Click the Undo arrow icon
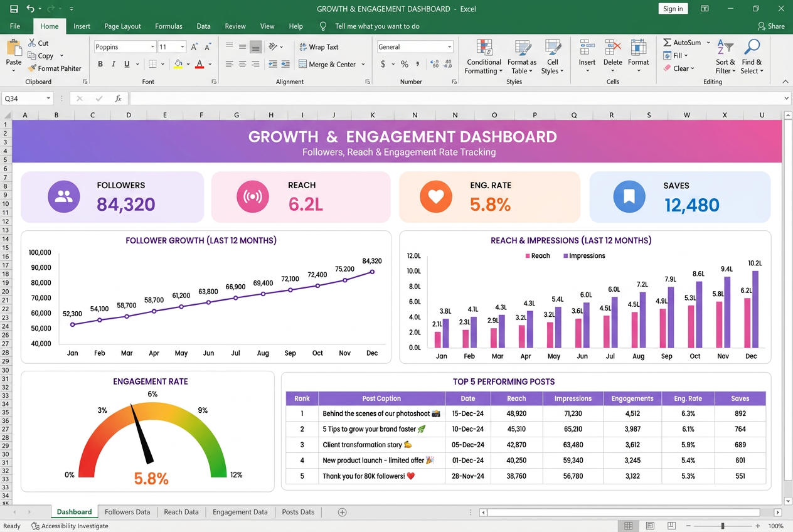 coord(30,9)
